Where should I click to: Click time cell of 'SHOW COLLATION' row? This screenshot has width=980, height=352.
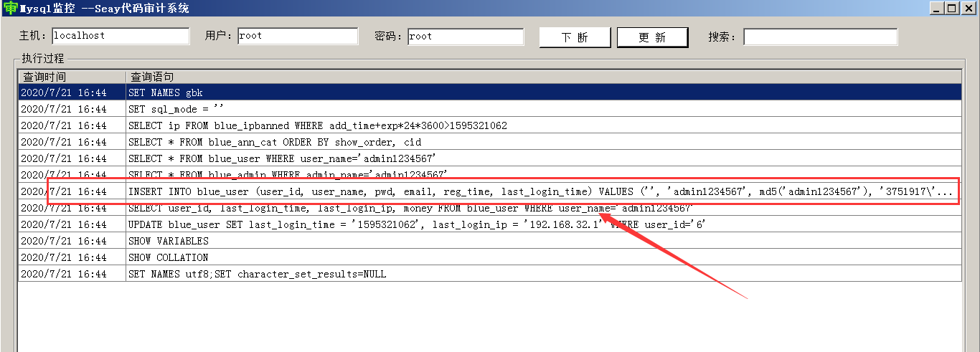(72, 257)
